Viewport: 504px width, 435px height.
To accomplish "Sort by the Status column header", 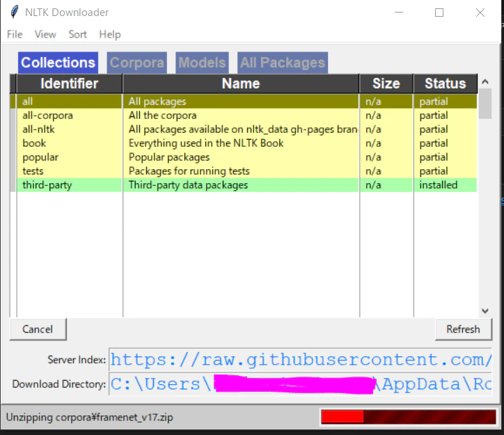I will point(446,84).
